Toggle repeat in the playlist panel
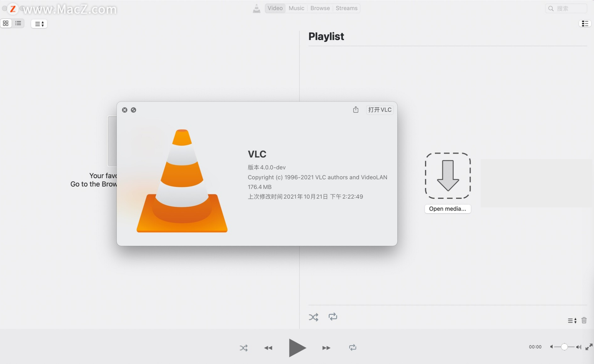 tap(333, 317)
